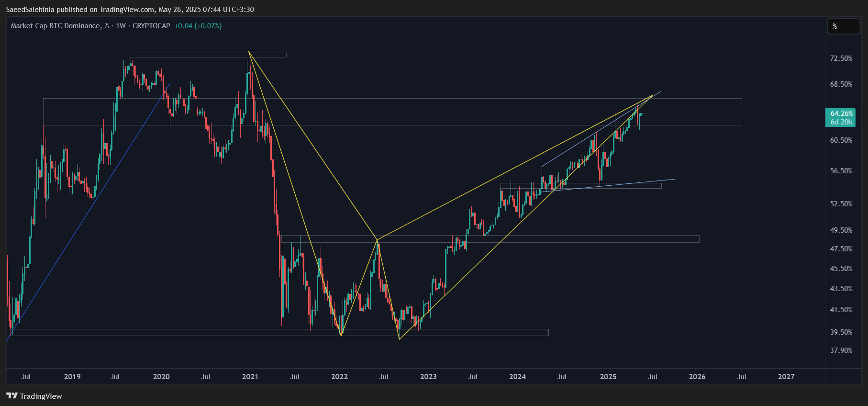The width and height of the screenshot is (868, 406).
Task: Click the 2023 time axis label
Action: 428,377
